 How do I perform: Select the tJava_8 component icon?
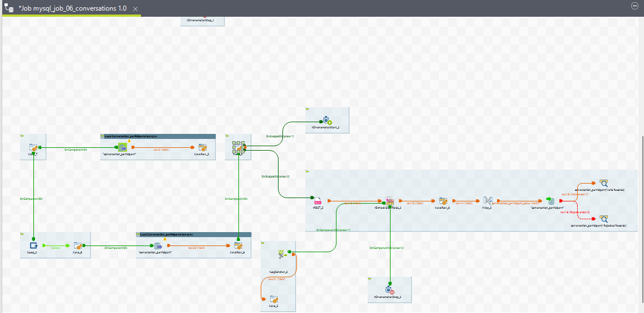click(x=78, y=245)
